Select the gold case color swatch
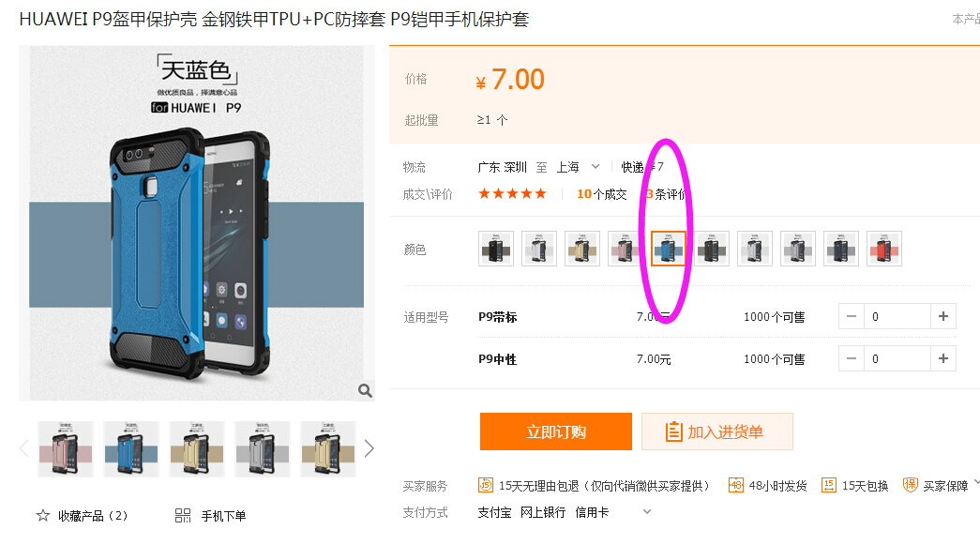This screenshot has height=545, width=980. coord(581,249)
